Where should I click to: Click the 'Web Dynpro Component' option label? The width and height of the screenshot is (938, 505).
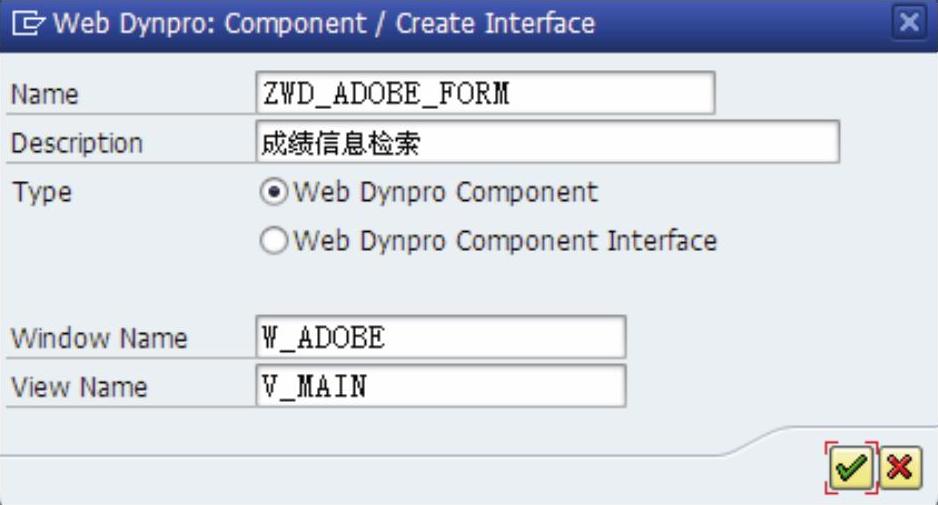(x=445, y=193)
